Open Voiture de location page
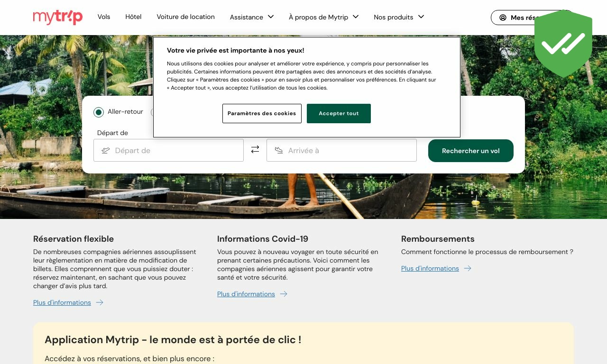The height and width of the screenshot is (364, 607). pyautogui.click(x=186, y=17)
